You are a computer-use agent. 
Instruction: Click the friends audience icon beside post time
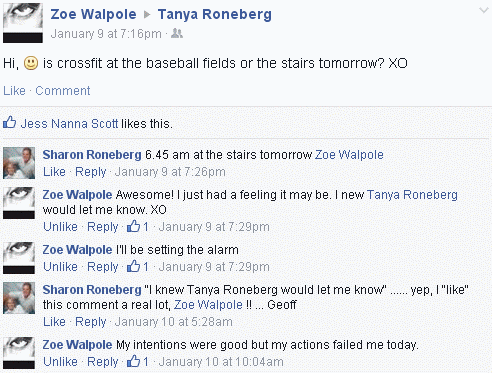[177, 33]
